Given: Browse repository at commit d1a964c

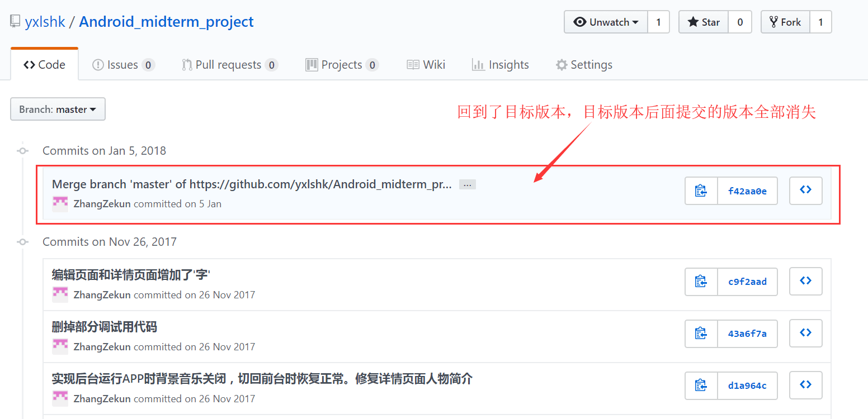Looking at the screenshot, I should click(x=805, y=385).
